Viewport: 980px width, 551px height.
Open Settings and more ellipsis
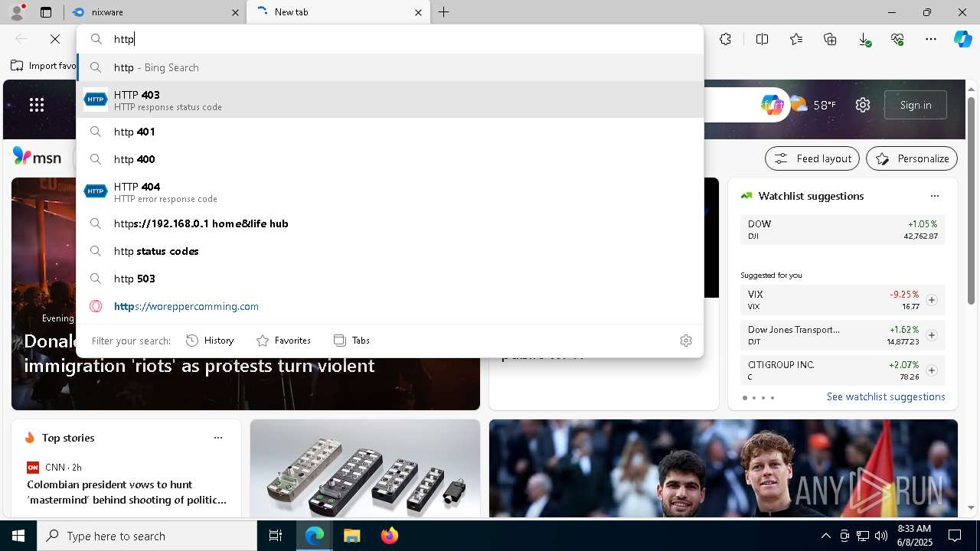[x=931, y=39]
